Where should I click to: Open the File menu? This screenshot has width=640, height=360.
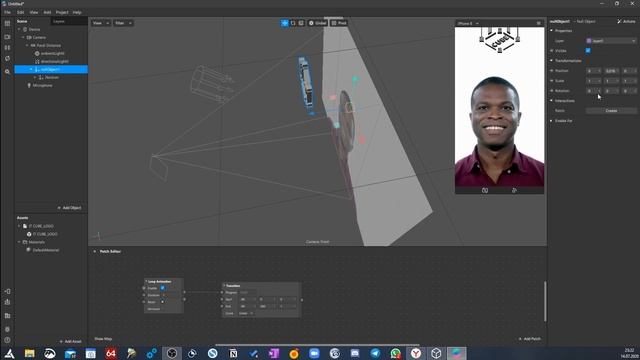[7, 12]
